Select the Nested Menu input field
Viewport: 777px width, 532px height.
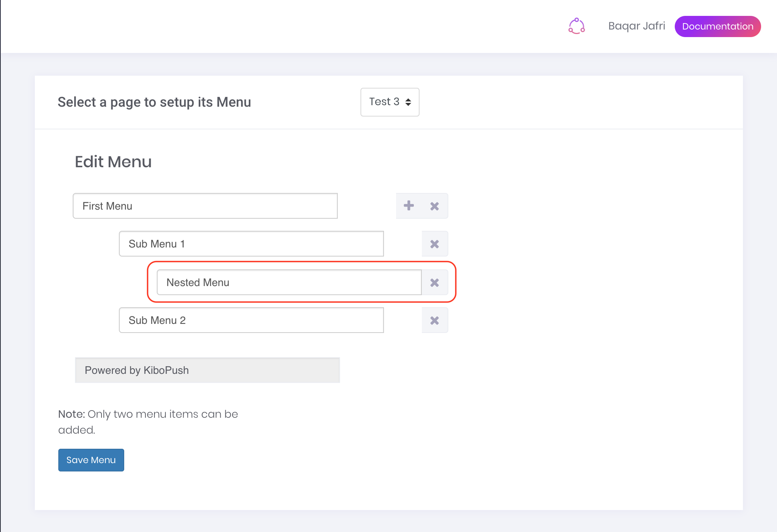[x=289, y=282]
